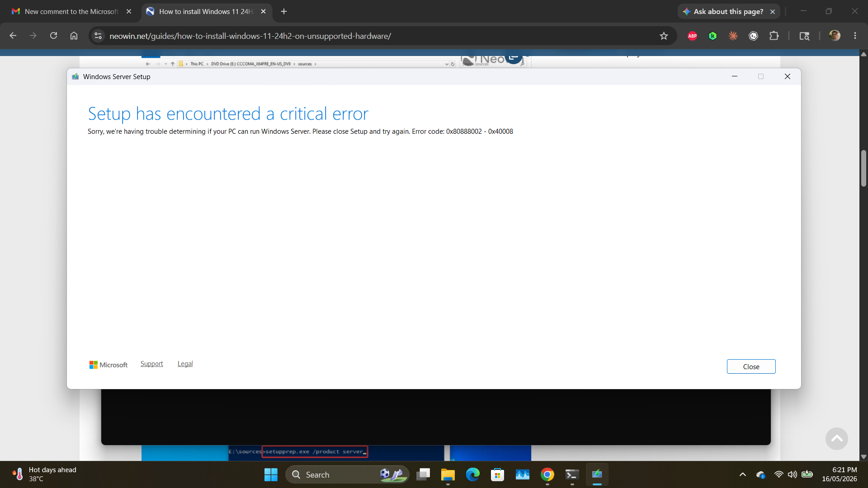Minimize the Chrome browser window
The image size is (868, 488).
coord(803,11)
